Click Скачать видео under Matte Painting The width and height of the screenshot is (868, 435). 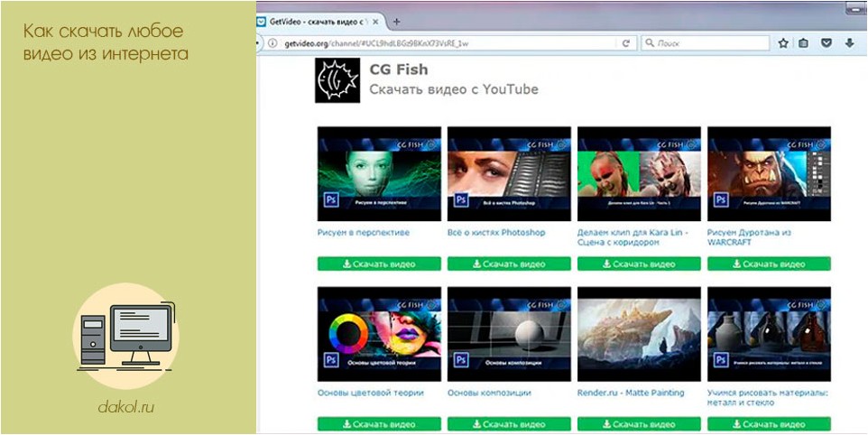(639, 424)
